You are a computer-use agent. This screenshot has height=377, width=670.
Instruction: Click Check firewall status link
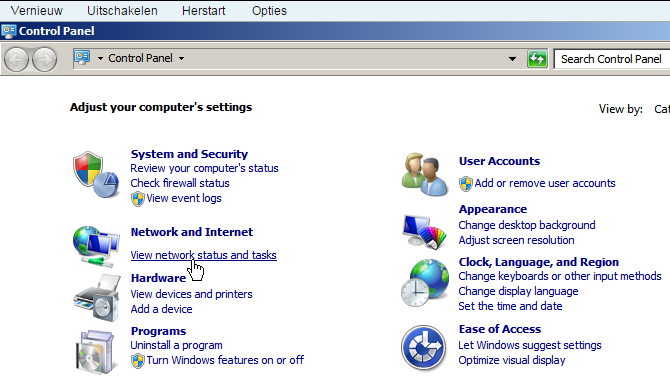(x=180, y=183)
